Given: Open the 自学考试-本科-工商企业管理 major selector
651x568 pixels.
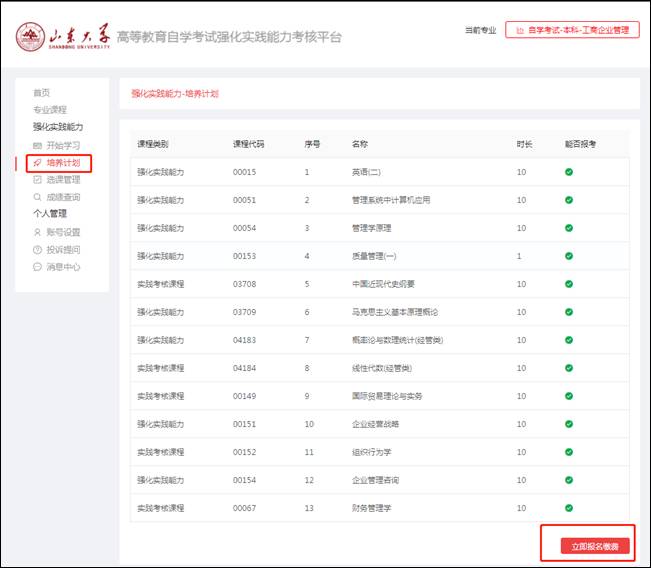Looking at the screenshot, I should [x=572, y=30].
